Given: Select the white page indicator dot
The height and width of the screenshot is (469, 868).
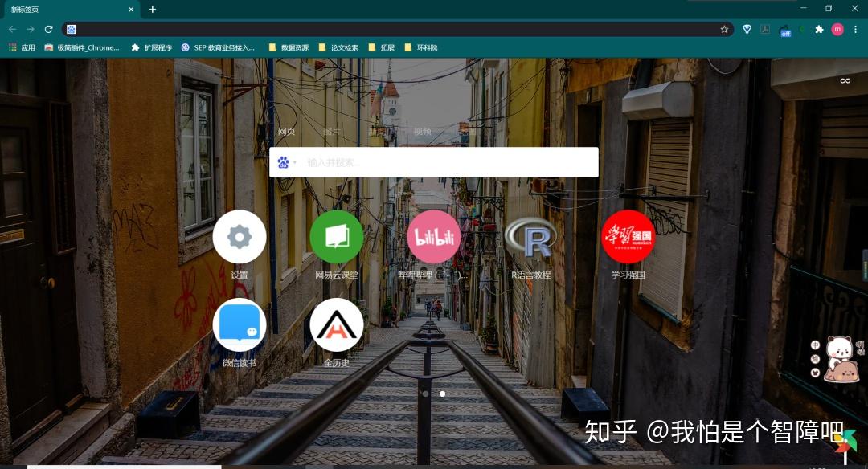Looking at the screenshot, I should pyautogui.click(x=442, y=394).
